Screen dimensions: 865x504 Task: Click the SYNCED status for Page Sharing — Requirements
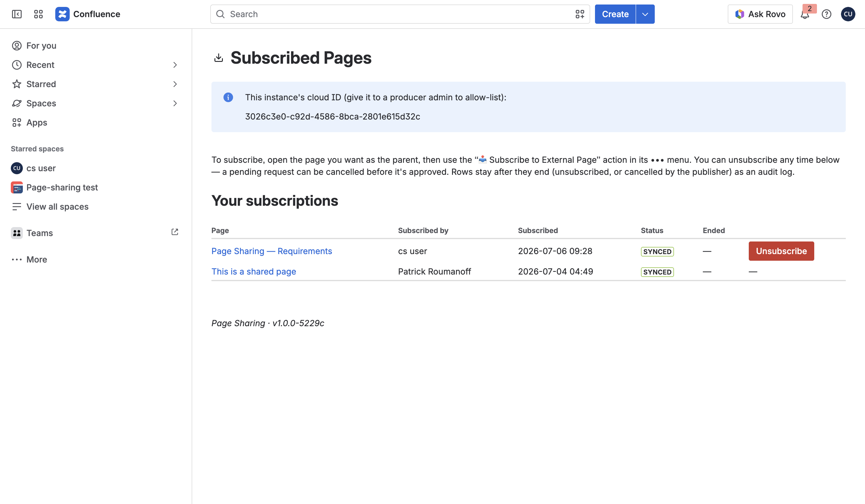tap(657, 252)
